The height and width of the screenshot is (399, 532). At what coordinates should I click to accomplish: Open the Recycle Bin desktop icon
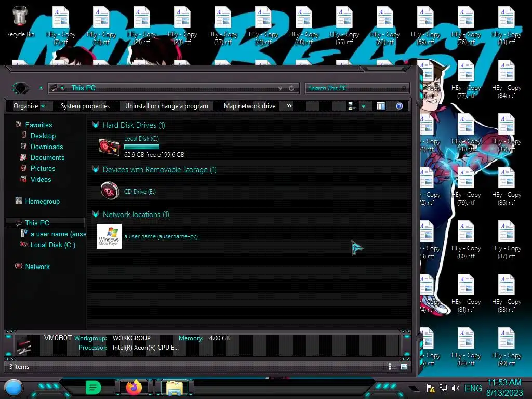point(20,21)
